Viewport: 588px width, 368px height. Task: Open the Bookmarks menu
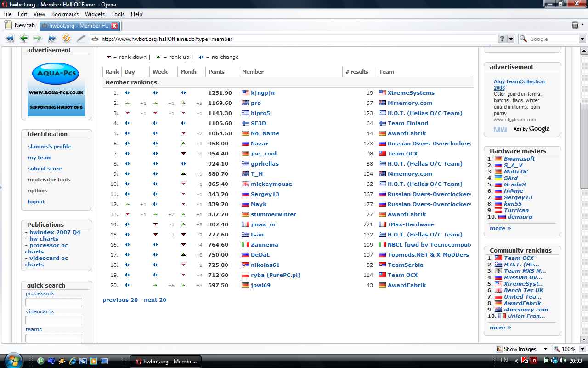tap(65, 14)
